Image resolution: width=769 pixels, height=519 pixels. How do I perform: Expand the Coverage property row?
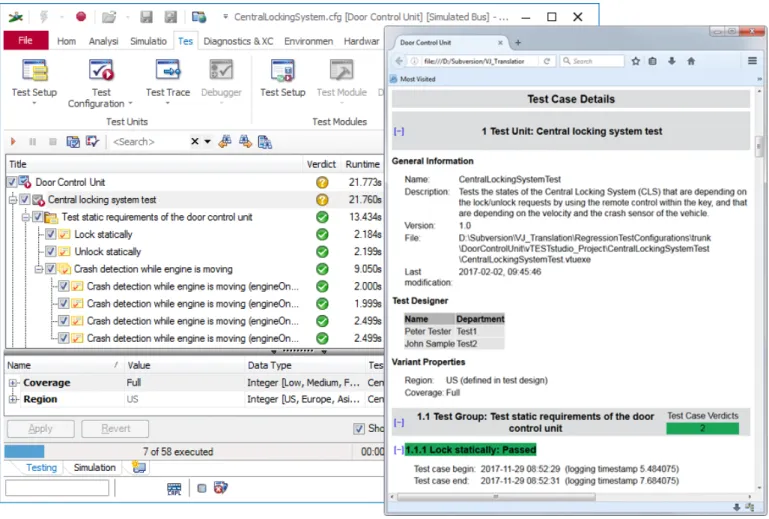pos(13,383)
